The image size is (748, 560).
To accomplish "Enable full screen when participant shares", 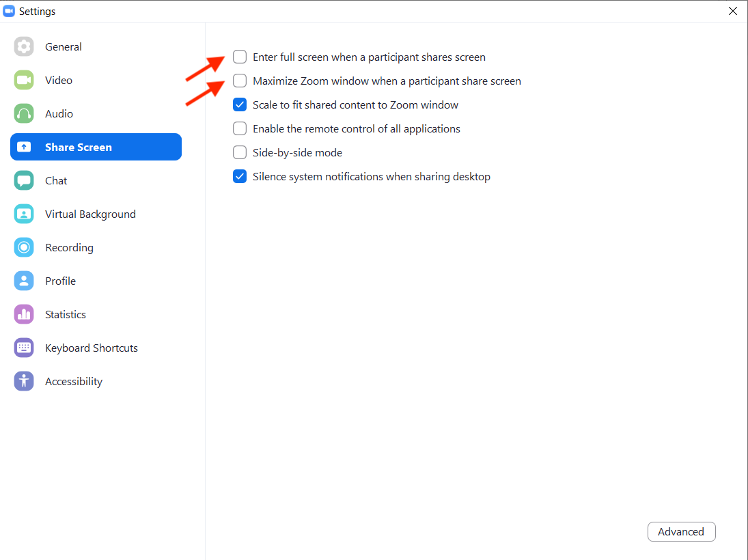I will tap(240, 57).
